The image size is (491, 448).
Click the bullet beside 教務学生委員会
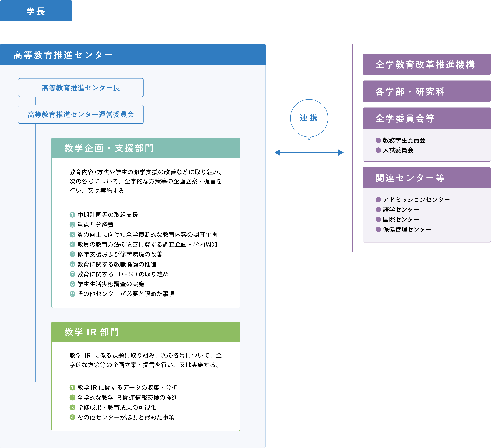pos(378,140)
